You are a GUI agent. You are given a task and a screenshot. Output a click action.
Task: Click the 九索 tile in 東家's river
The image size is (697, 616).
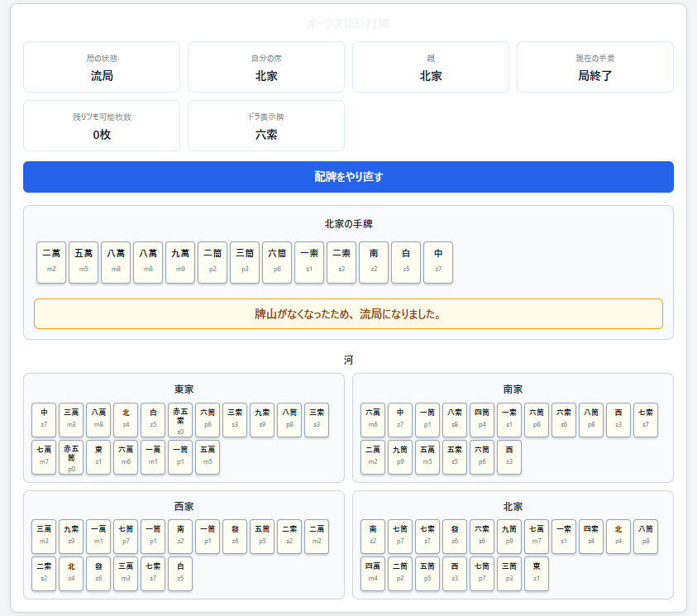(x=262, y=420)
